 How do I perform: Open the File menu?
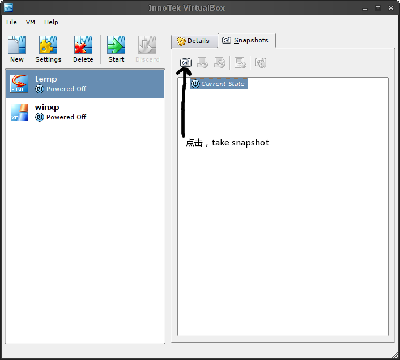coord(11,22)
